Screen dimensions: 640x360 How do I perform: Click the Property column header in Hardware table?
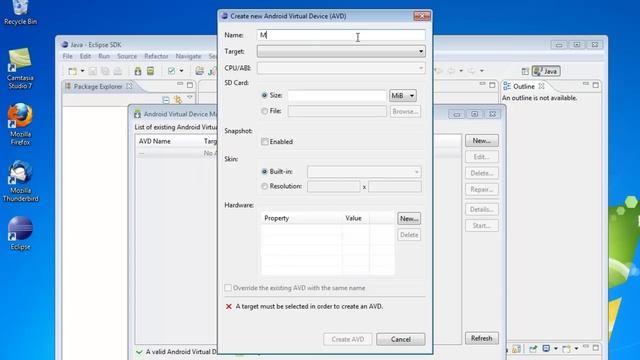[301, 218]
